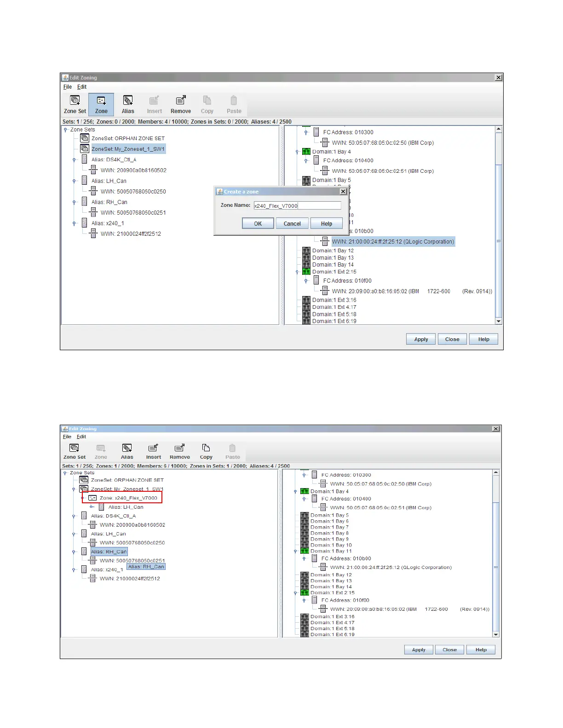The image size is (563, 728).
Task: Click FC Address 010400 icon in lower window
Action: (x=315, y=498)
